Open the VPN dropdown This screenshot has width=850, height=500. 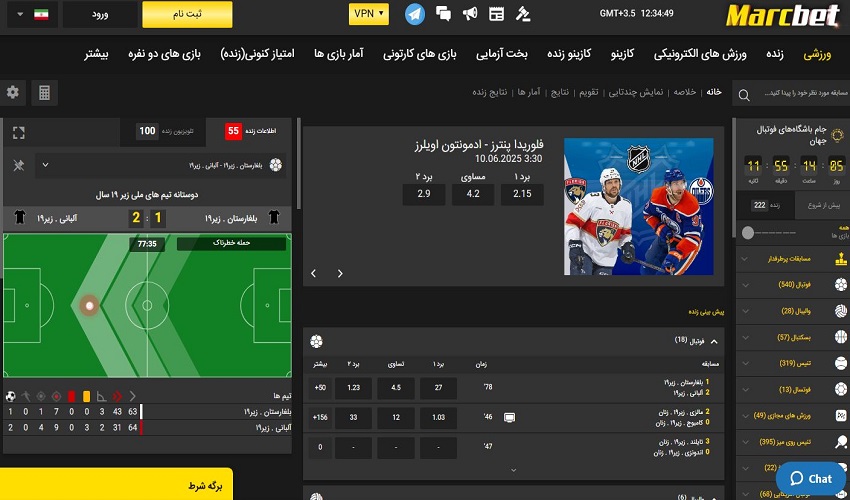[x=369, y=14]
